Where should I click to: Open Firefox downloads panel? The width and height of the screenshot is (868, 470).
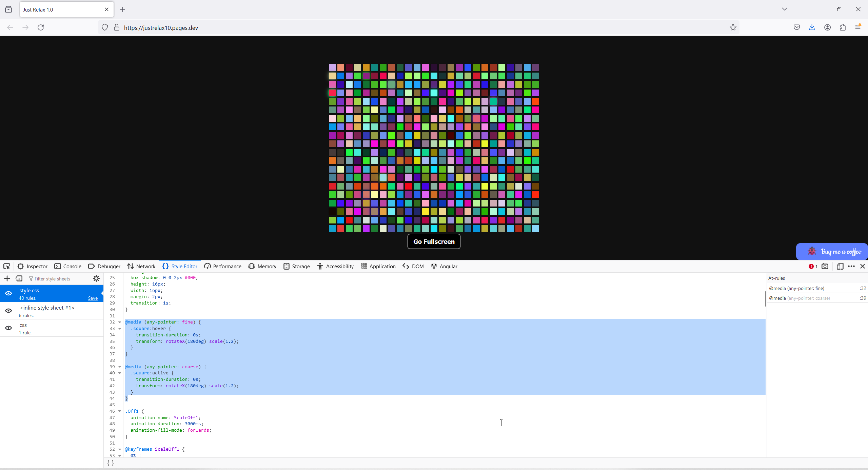point(812,27)
